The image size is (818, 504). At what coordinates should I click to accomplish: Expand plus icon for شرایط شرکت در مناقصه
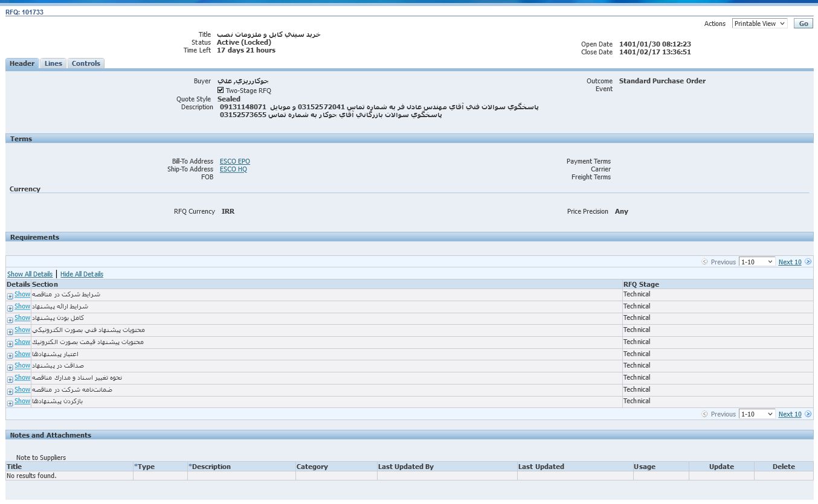[x=10, y=296]
